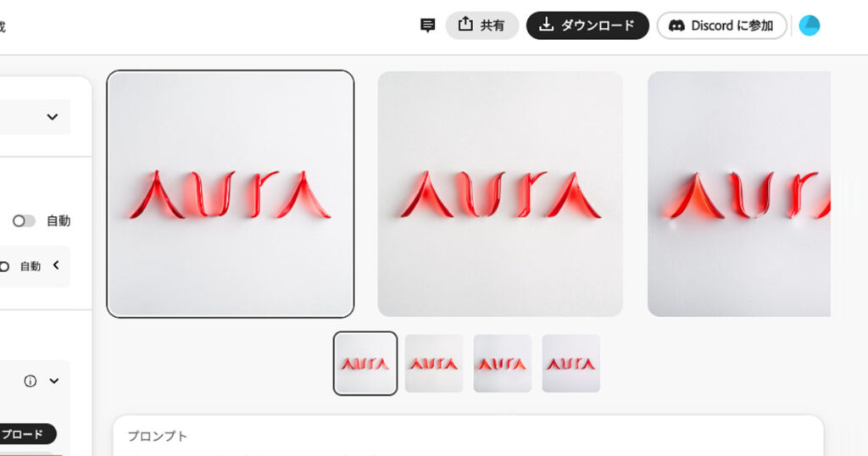Screen dimensions: 868x456
Task: Choose the fourth small thumbnail
Action: click(571, 364)
